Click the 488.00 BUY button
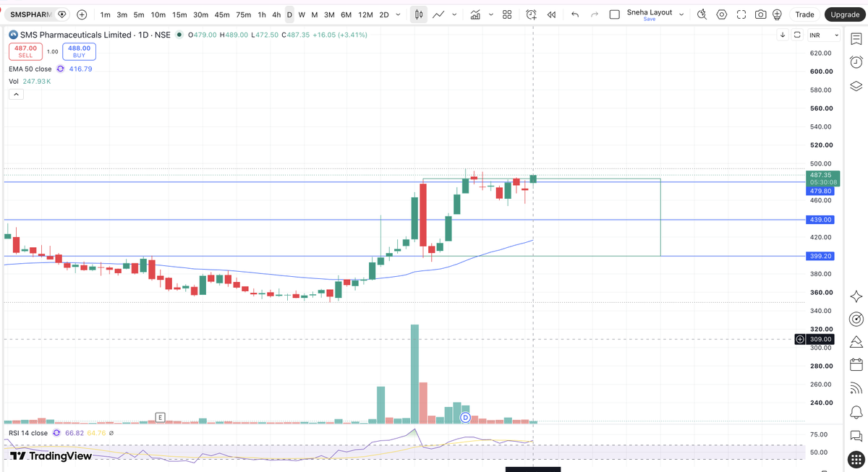Image resolution: width=868 pixels, height=472 pixels. click(x=79, y=51)
